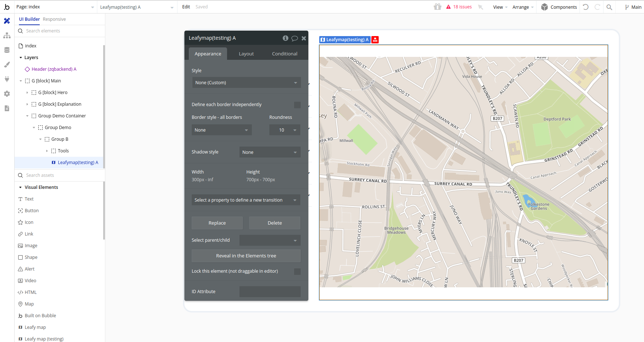Click the red workflow icon on map label
The width and height of the screenshot is (644, 342).
[375, 40]
